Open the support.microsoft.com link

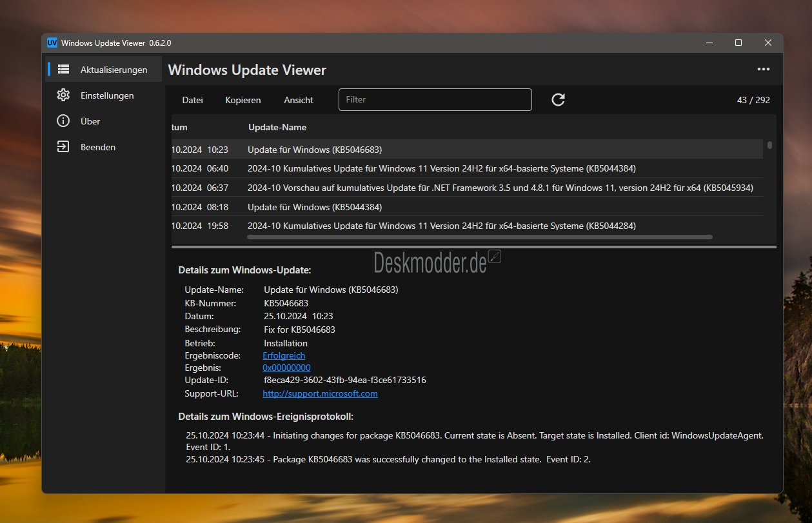(x=320, y=393)
